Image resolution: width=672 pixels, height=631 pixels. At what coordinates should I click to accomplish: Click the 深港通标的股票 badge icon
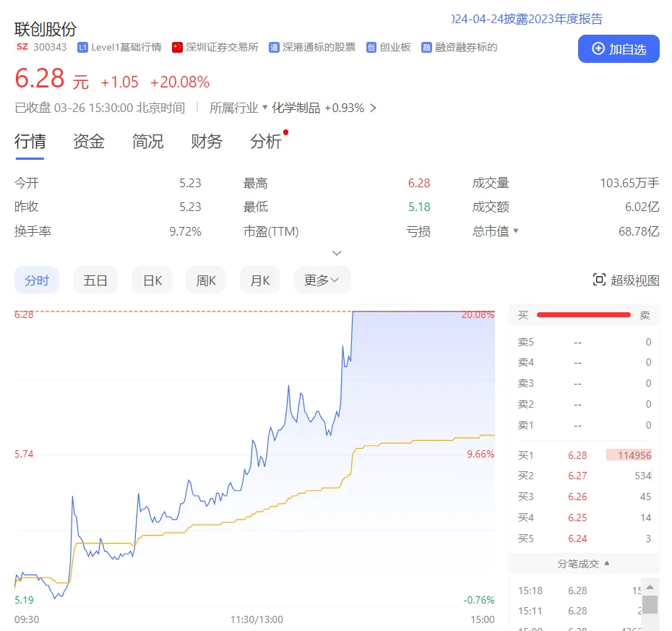[x=274, y=48]
